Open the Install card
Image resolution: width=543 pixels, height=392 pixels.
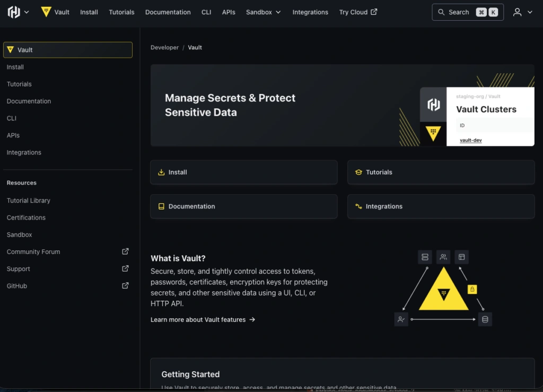(244, 172)
